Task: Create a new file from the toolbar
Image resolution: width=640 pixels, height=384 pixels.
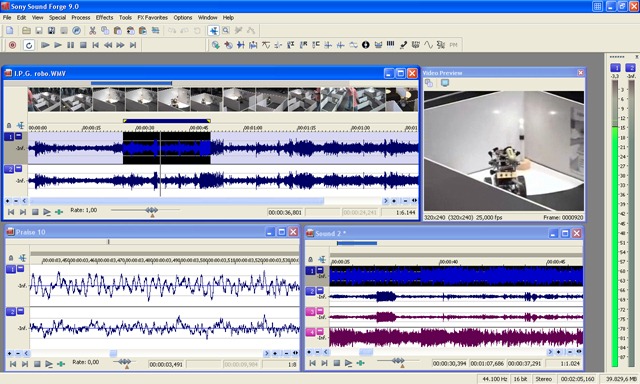Action: click(x=9, y=31)
